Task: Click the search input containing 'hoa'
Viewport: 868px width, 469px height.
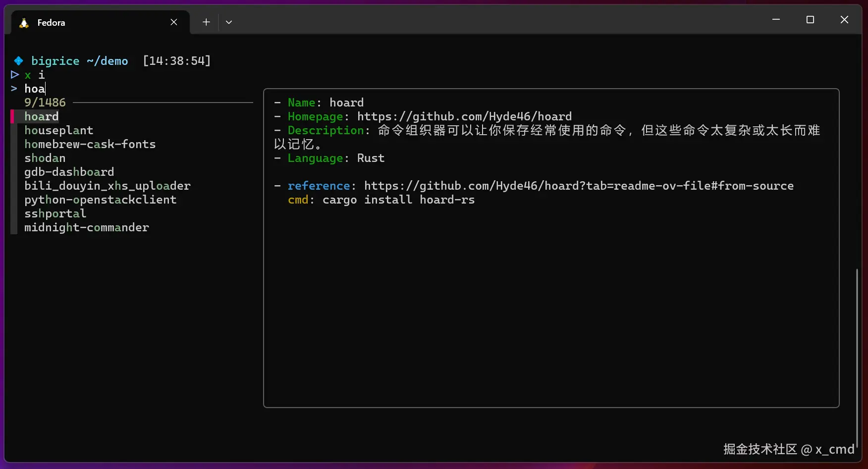Action: (x=35, y=89)
